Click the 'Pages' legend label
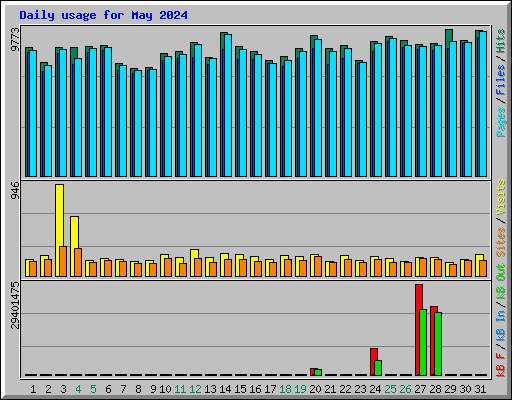The width and height of the screenshot is (512, 400). point(501,122)
